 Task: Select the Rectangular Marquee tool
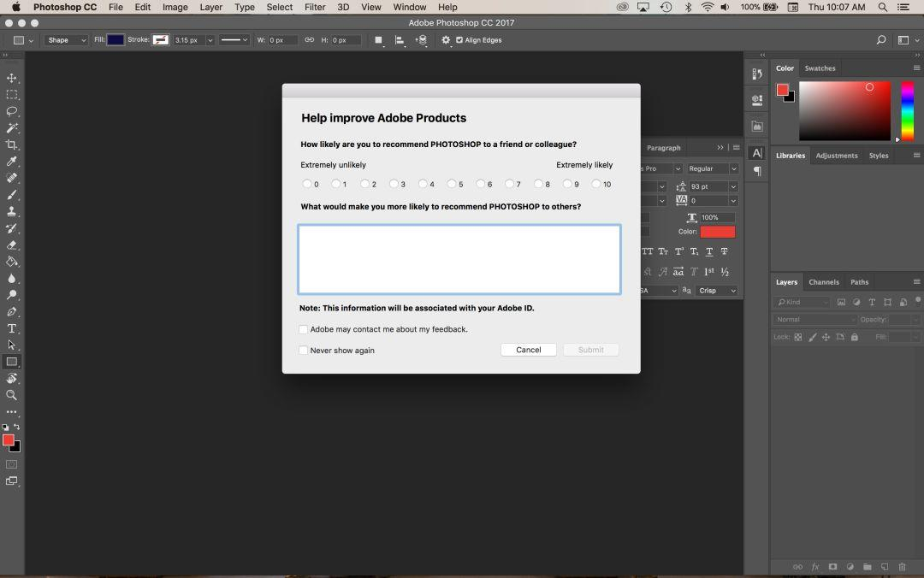(11, 94)
